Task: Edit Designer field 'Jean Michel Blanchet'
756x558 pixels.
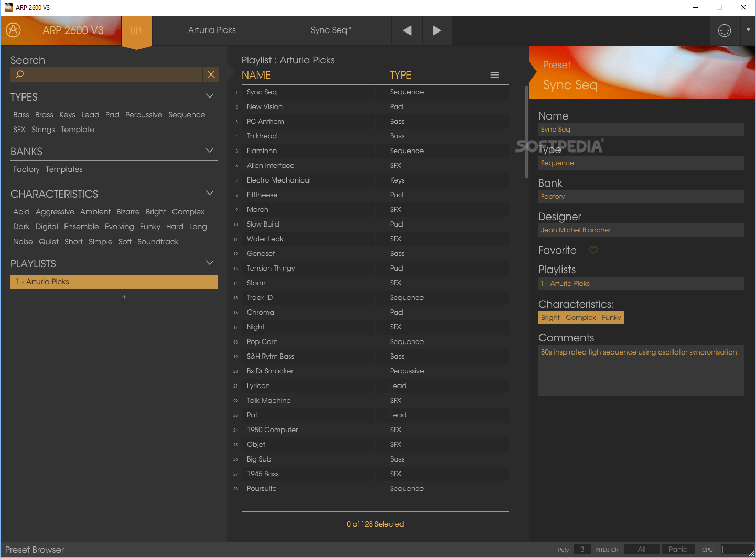Action: [641, 230]
